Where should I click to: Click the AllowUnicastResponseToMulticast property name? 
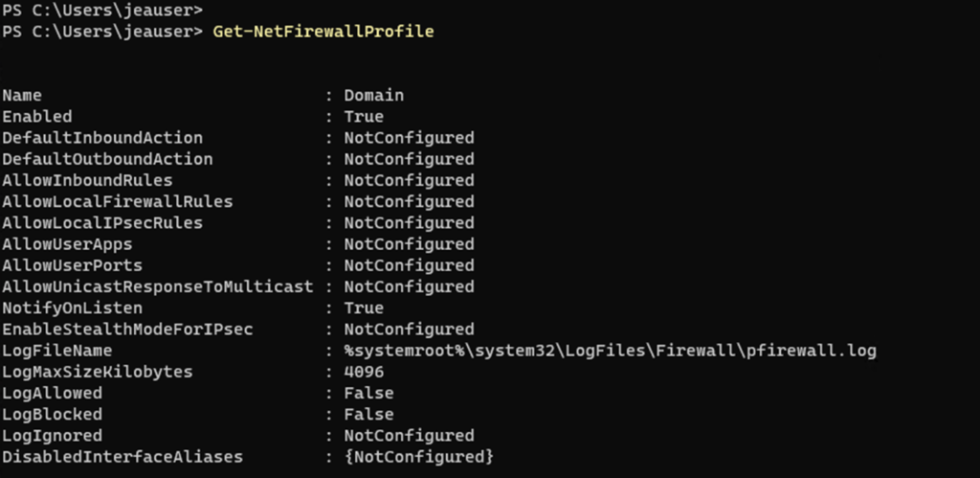157,286
